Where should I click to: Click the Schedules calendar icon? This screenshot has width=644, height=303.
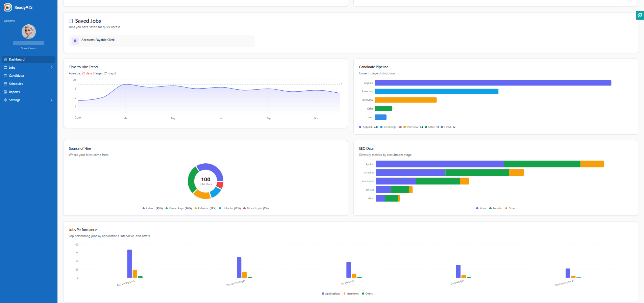click(5, 84)
